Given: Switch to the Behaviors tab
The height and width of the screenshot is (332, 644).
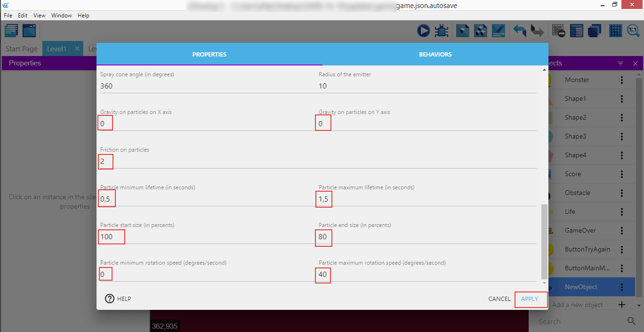Looking at the screenshot, I should 435,55.
